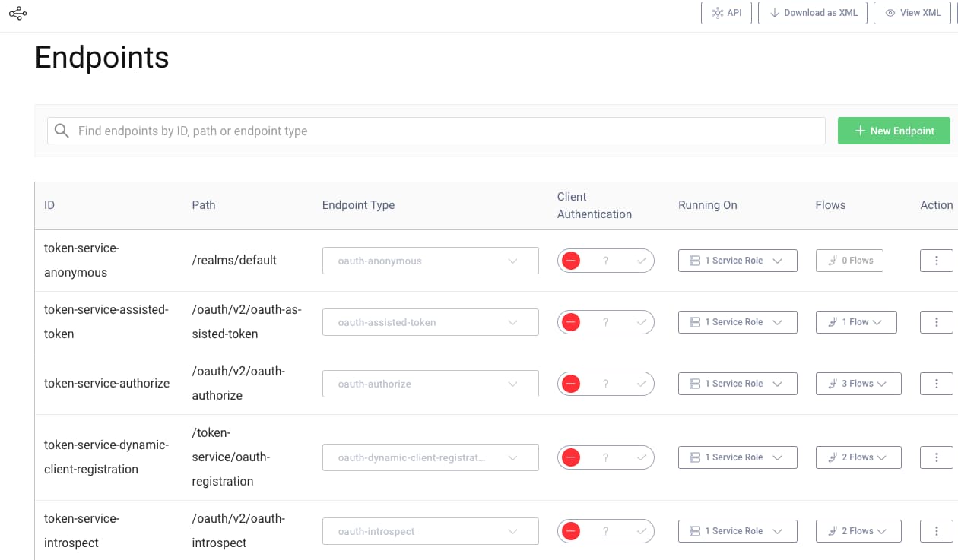Click the service role icon for token-service-anonymous
The height and width of the screenshot is (560, 958).
[x=694, y=261]
